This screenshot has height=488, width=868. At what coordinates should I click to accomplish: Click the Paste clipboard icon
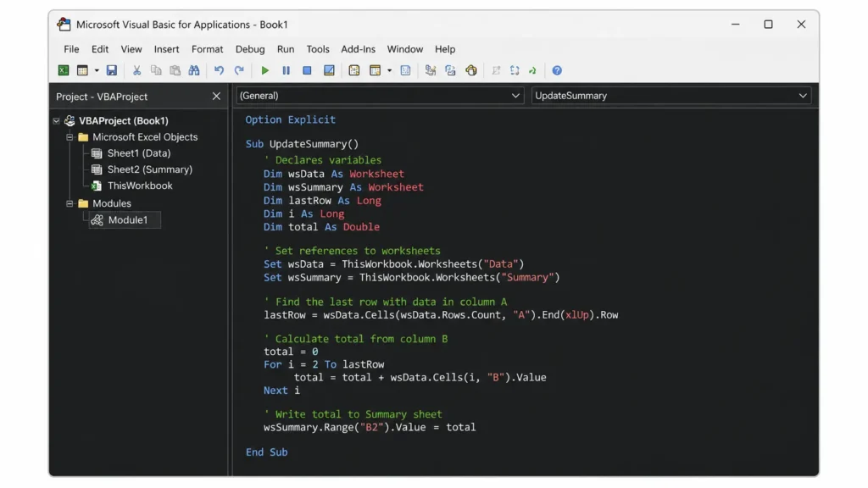click(x=175, y=70)
